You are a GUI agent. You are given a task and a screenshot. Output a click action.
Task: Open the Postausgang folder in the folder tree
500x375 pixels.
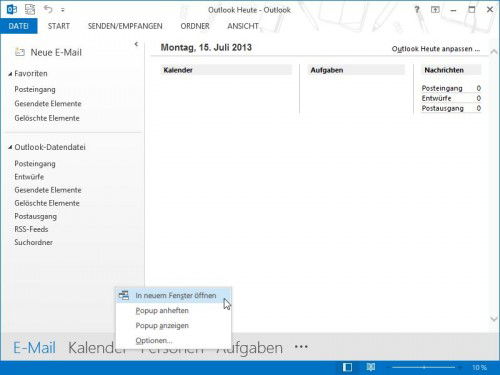pos(36,216)
